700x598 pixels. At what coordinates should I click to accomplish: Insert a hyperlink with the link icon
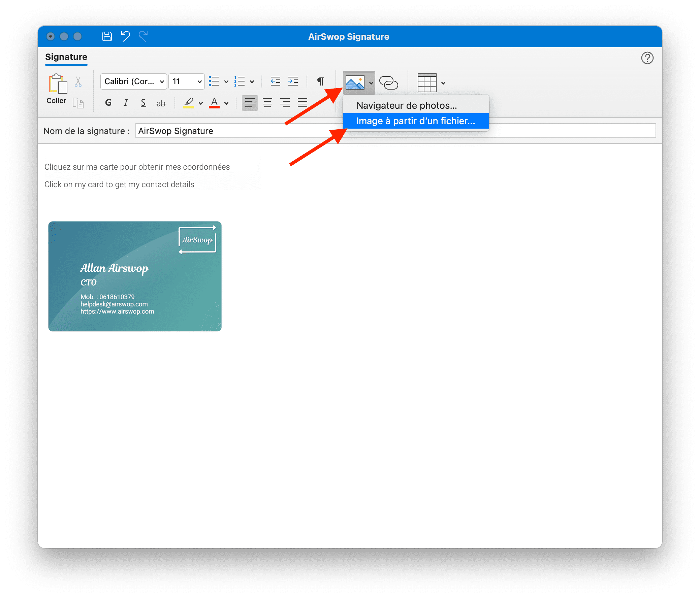(x=388, y=83)
